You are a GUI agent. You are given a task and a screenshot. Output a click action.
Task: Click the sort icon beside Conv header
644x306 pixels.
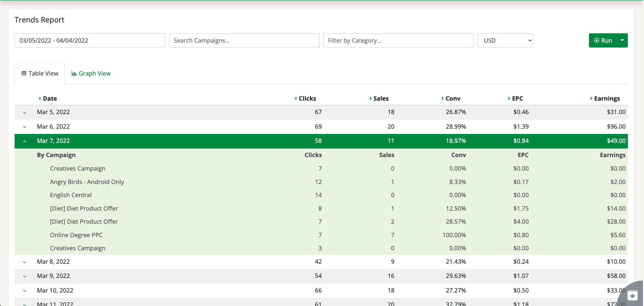pyautogui.click(x=442, y=99)
